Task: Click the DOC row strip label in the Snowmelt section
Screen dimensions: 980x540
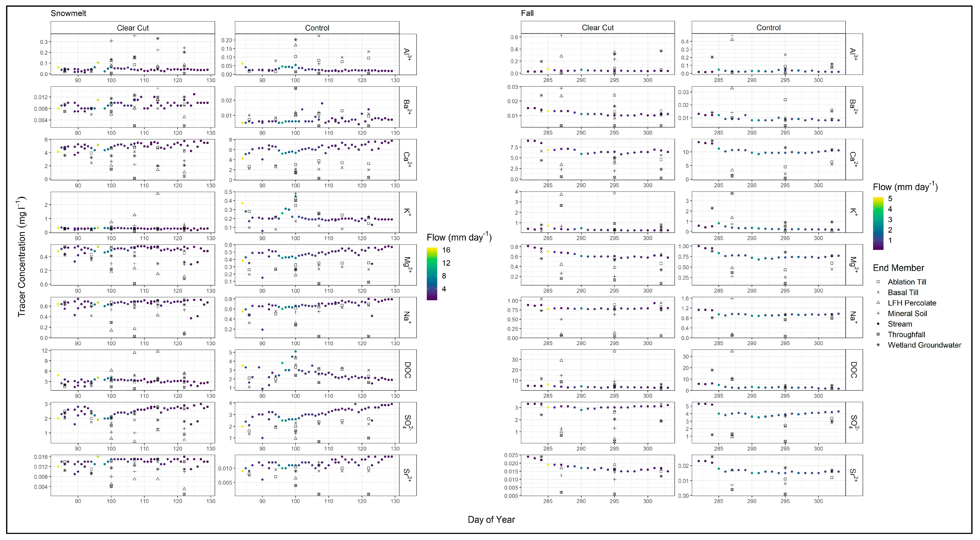Action: pos(407,370)
